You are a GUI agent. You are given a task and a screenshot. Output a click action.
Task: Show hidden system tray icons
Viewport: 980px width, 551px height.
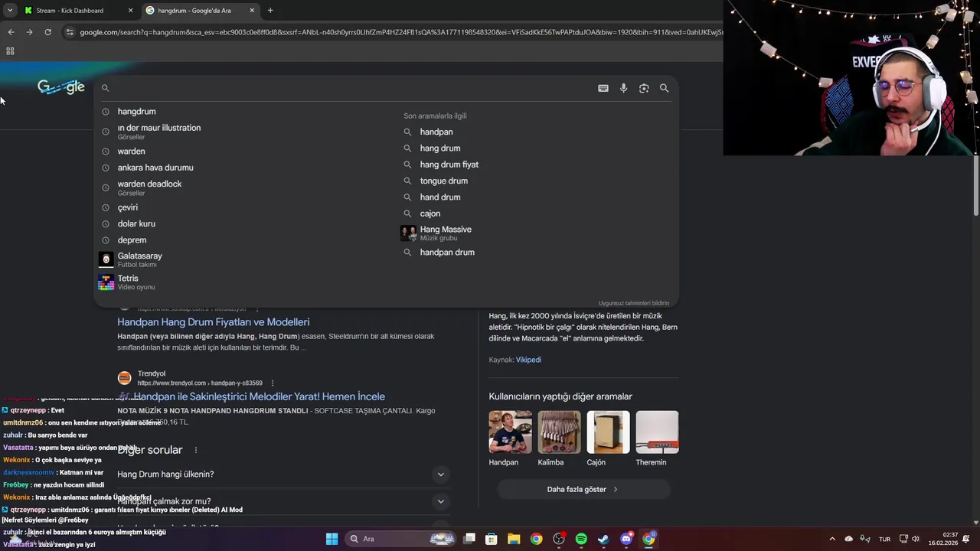point(832,539)
